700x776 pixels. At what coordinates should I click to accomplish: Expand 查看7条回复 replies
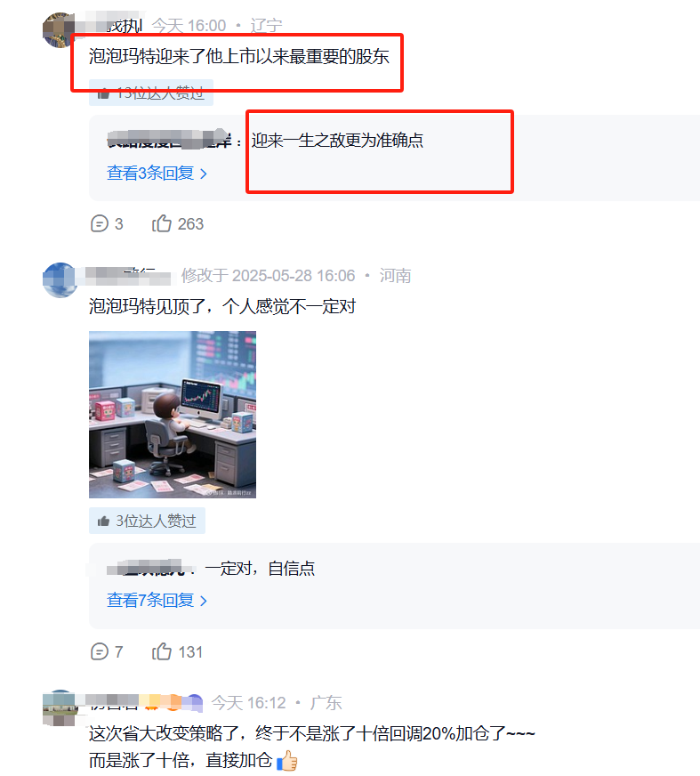(x=157, y=601)
